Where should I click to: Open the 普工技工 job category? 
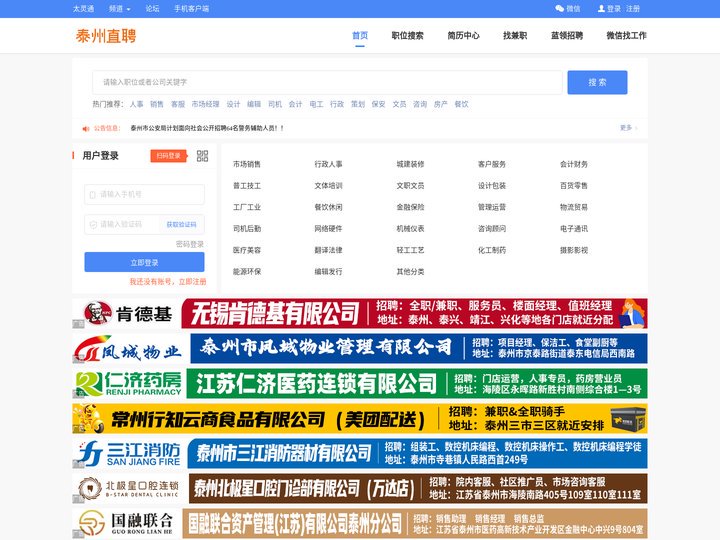247,186
